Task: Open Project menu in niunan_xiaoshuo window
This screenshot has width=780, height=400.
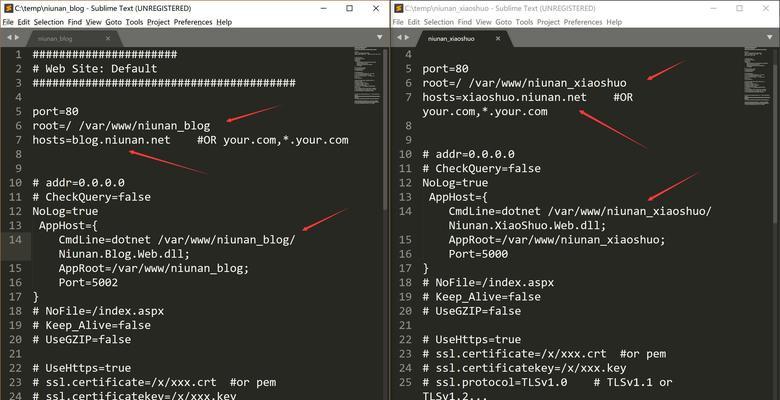Action: pyautogui.click(x=549, y=22)
